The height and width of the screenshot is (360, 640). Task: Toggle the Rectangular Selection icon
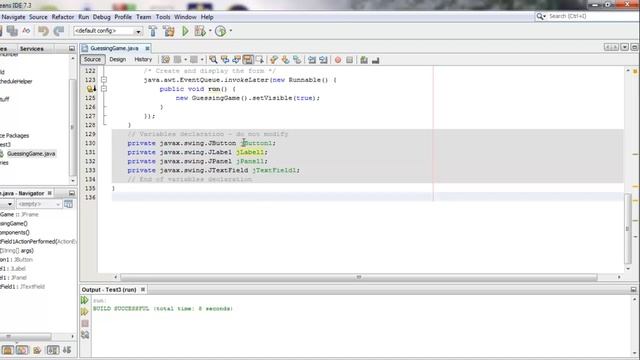pyautogui.click(x=260, y=60)
